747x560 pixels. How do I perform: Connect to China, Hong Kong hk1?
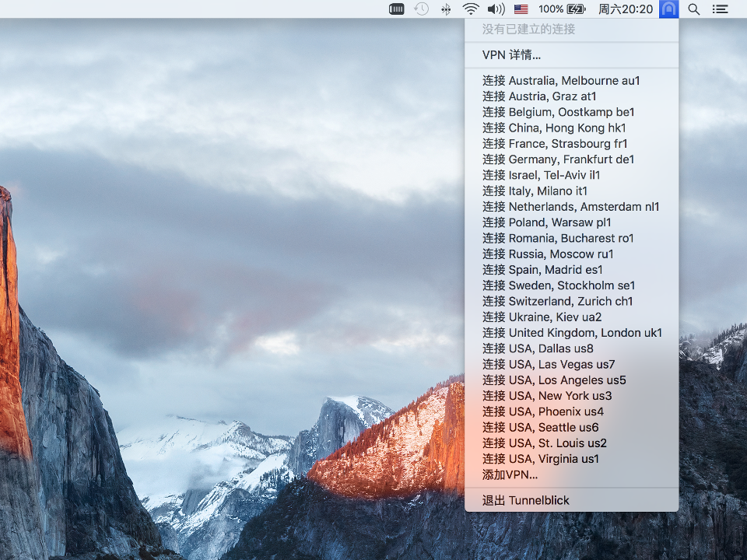(572, 128)
